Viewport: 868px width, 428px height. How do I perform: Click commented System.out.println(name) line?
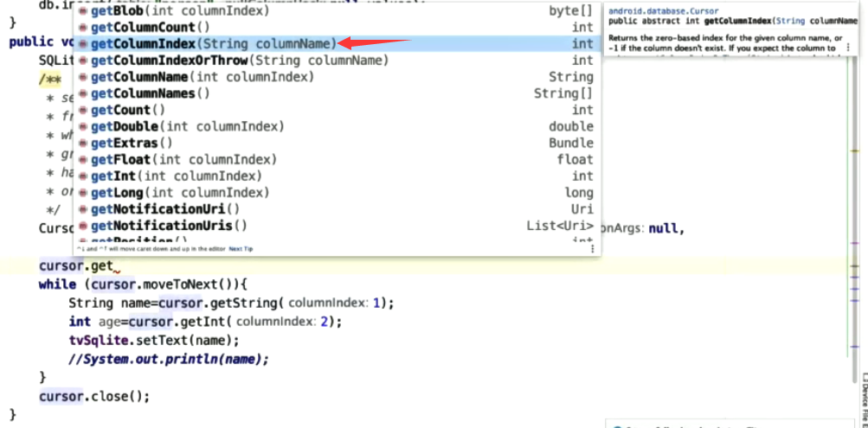click(169, 359)
